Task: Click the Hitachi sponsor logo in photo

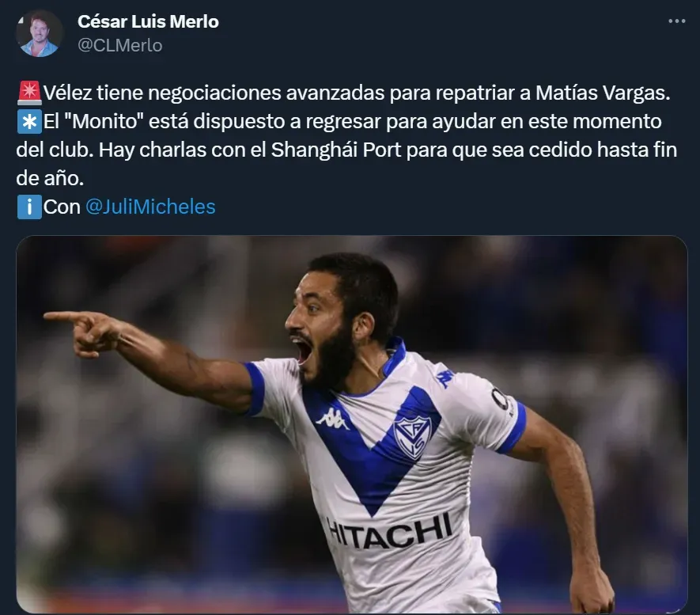Action: point(389,531)
